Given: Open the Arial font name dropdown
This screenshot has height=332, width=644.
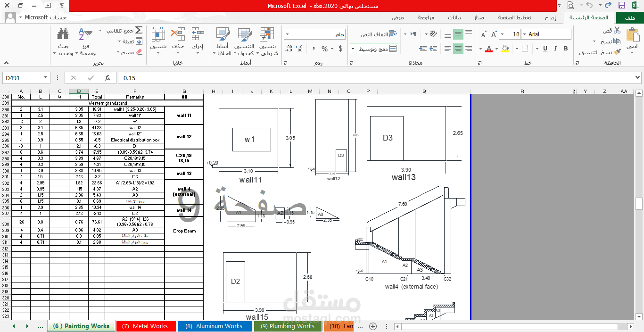Looking at the screenshot, I should (x=524, y=34).
